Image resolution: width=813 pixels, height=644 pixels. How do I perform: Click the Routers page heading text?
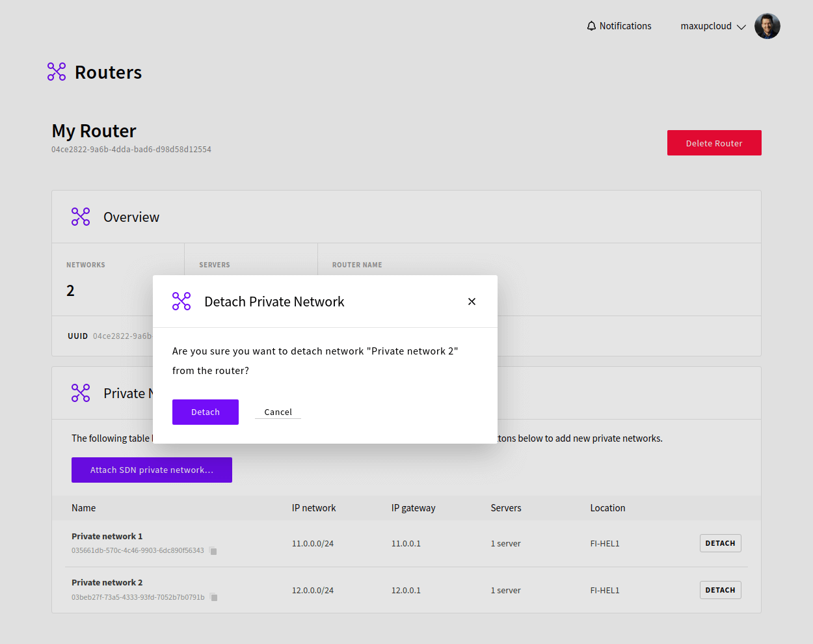pyautogui.click(x=108, y=72)
